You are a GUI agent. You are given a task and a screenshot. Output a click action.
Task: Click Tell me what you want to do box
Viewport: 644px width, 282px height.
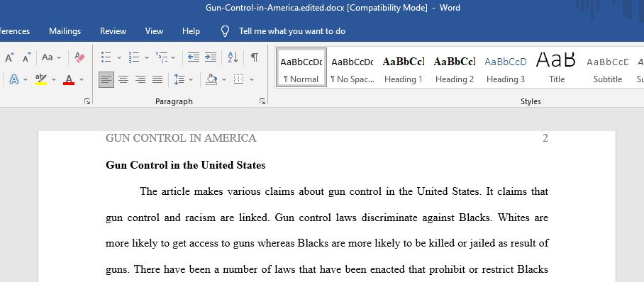coord(292,31)
